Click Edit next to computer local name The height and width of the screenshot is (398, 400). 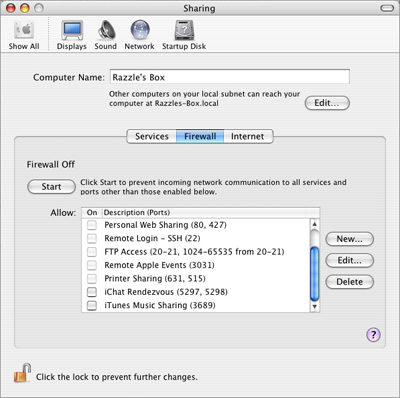(327, 103)
